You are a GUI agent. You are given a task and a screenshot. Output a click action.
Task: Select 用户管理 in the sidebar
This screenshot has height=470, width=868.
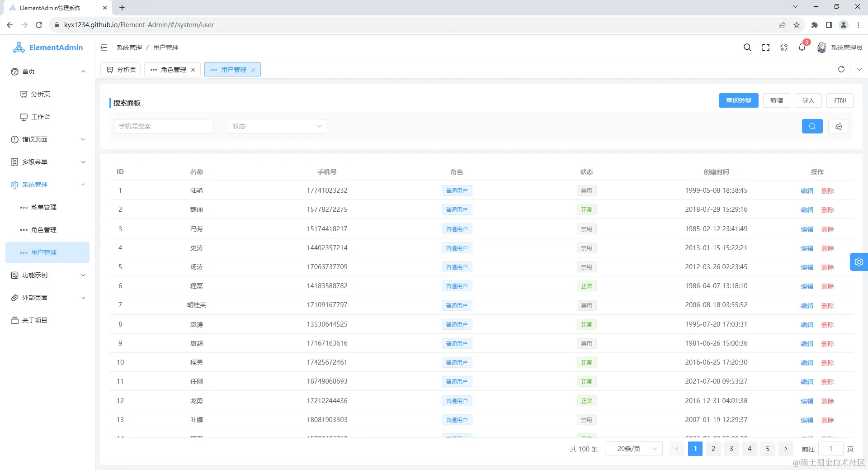click(x=47, y=252)
